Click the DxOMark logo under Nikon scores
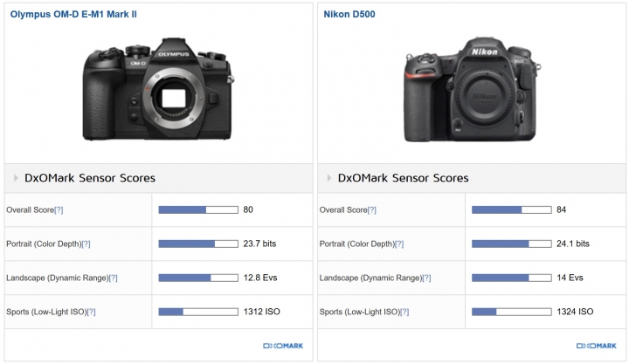 click(x=596, y=346)
